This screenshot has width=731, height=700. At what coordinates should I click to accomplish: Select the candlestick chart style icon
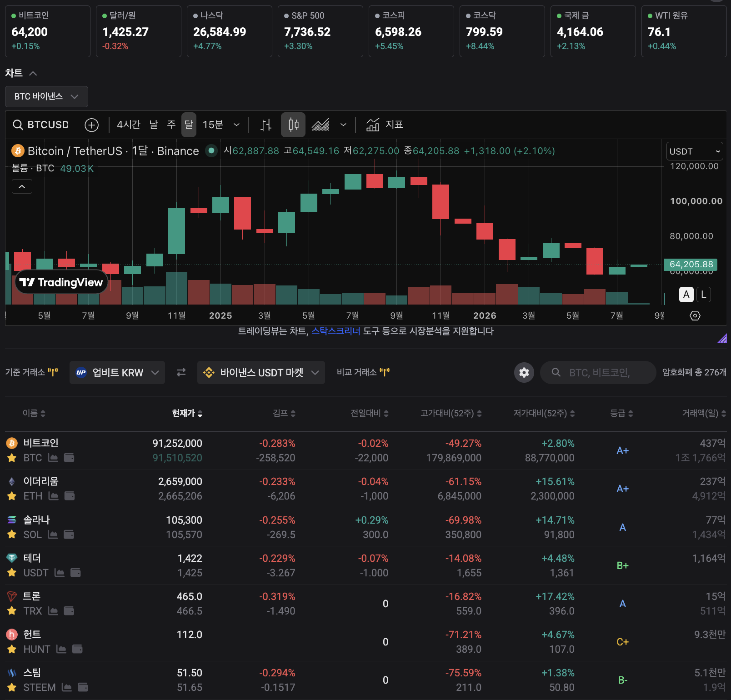(x=293, y=125)
